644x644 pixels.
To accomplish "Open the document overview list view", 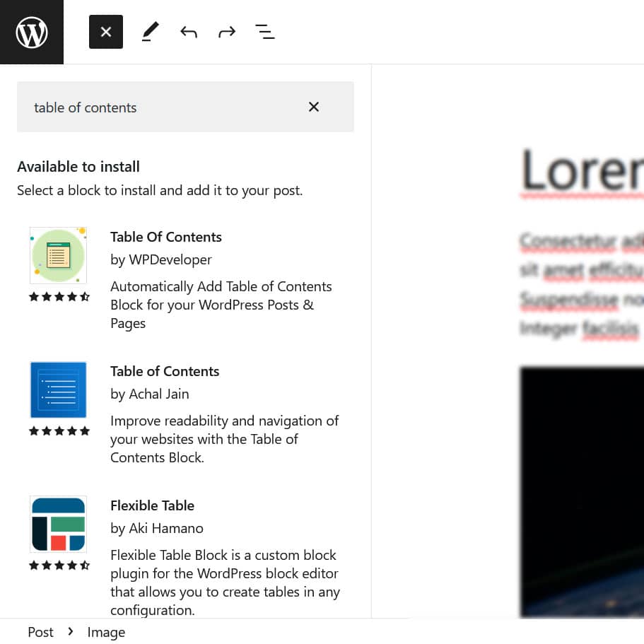I will click(264, 32).
